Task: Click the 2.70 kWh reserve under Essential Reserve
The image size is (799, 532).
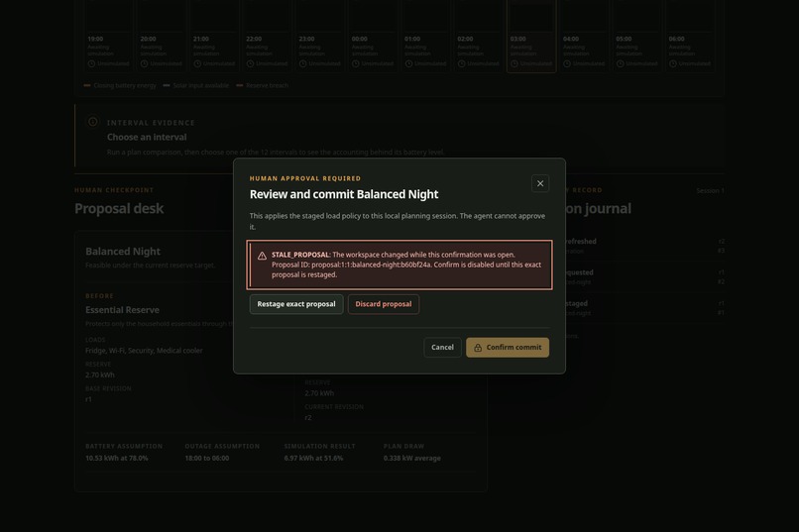Action: click(x=100, y=374)
